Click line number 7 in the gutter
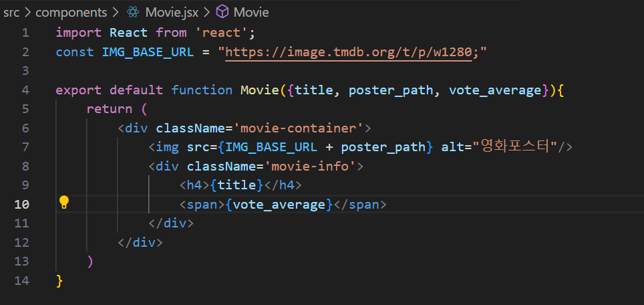Viewport: 644px width, 305px height. (x=25, y=147)
